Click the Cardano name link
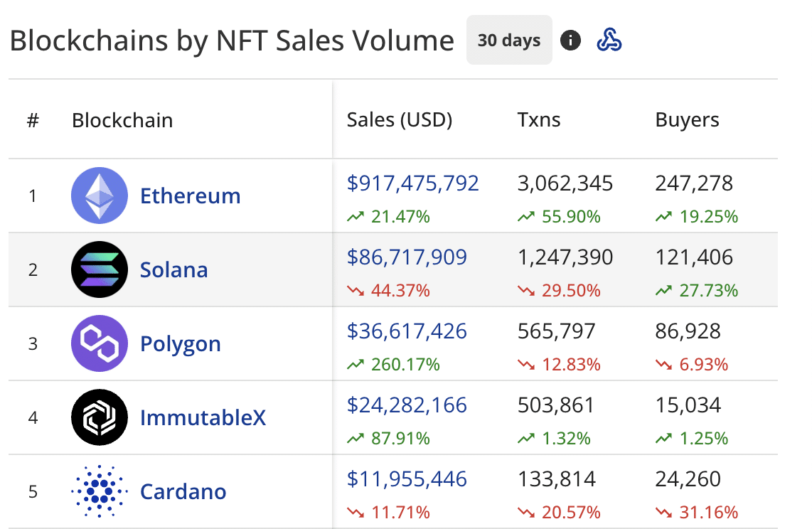 [x=183, y=491]
